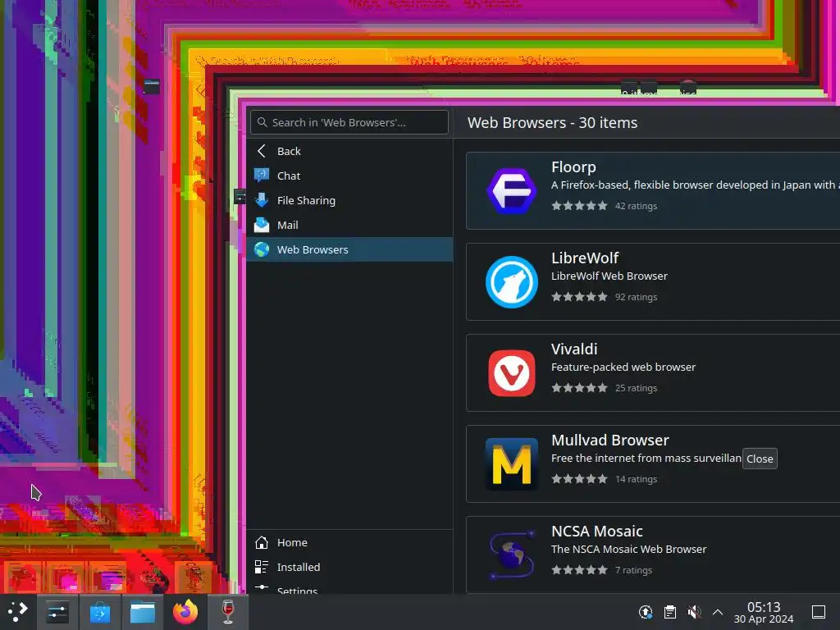Select the Web Browsers category

(349, 249)
